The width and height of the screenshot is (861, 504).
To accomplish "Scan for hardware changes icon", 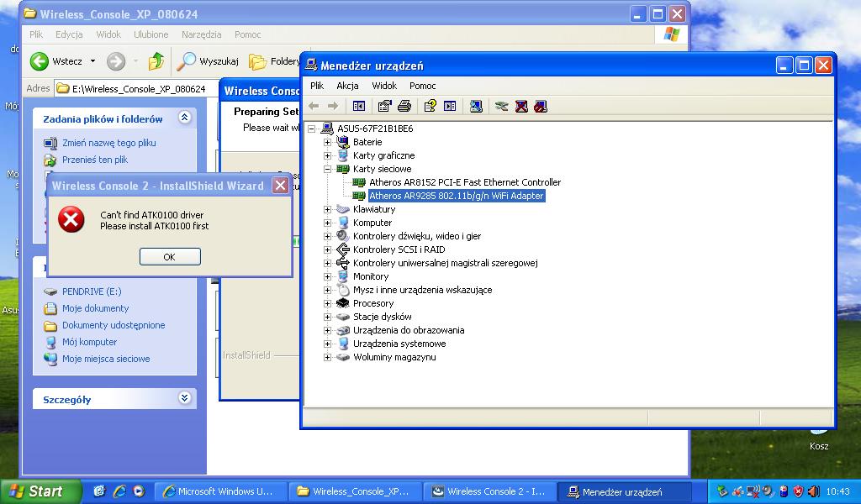I will pyautogui.click(x=476, y=107).
